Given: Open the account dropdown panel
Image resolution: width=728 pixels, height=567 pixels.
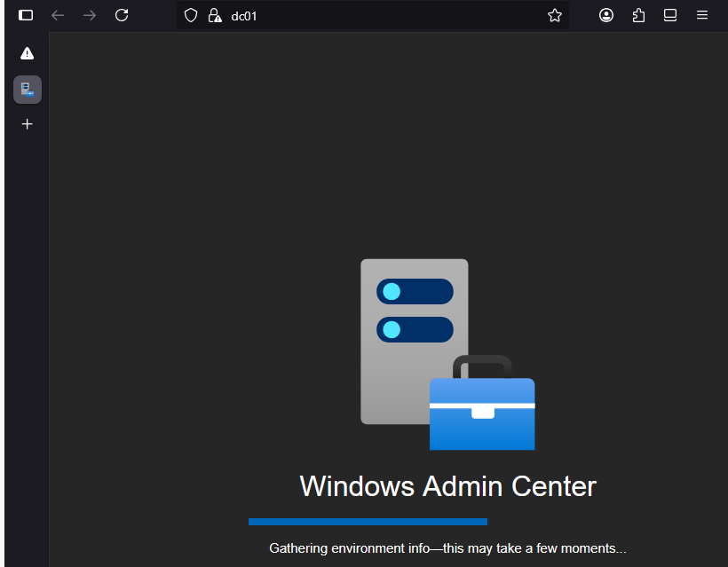Looking at the screenshot, I should [x=606, y=15].
